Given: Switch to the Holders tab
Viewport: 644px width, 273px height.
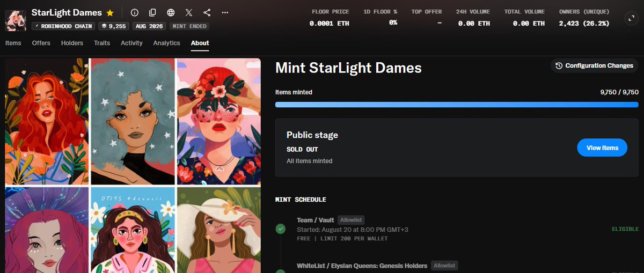Looking at the screenshot, I should click(72, 43).
